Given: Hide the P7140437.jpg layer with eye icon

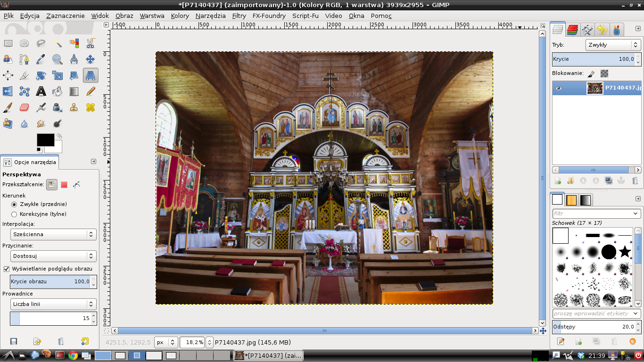Looking at the screenshot, I should (559, 88).
